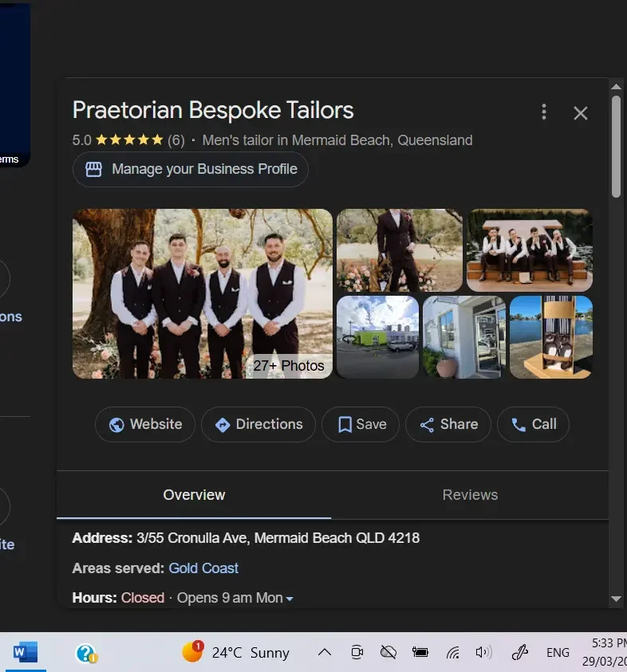This screenshot has height=672, width=627.
Task: Open Microsoft Word from the taskbar
Action: [x=26, y=652]
